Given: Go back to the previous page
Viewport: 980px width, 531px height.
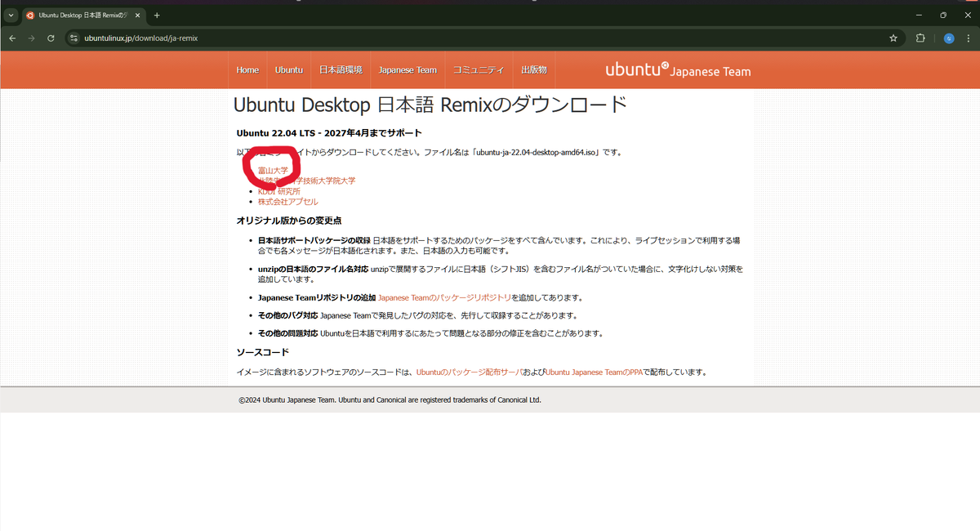Looking at the screenshot, I should tap(12, 38).
